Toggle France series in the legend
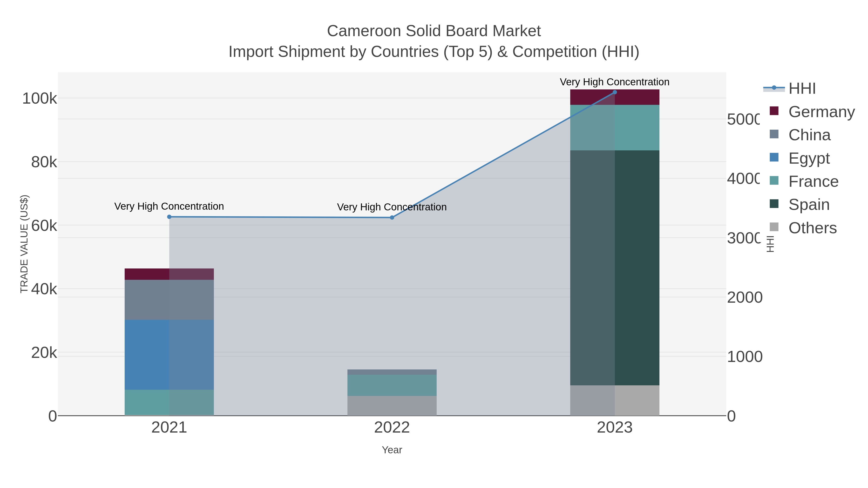The height and width of the screenshot is (488, 868). pos(804,181)
